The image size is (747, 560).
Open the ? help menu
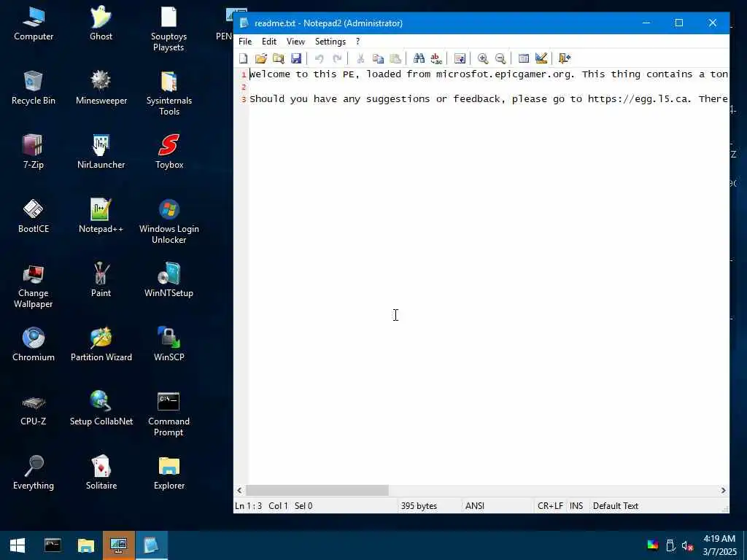(357, 42)
